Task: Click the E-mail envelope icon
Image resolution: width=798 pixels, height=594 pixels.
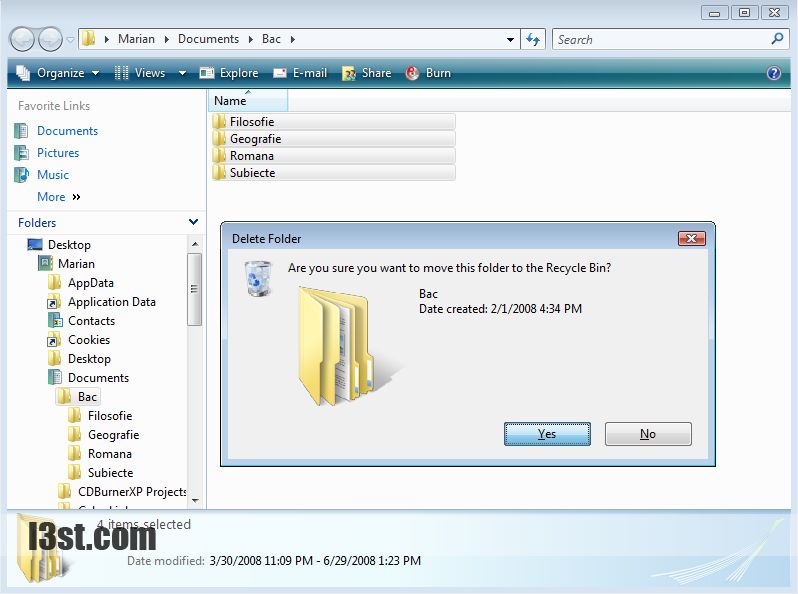Action: pos(280,73)
